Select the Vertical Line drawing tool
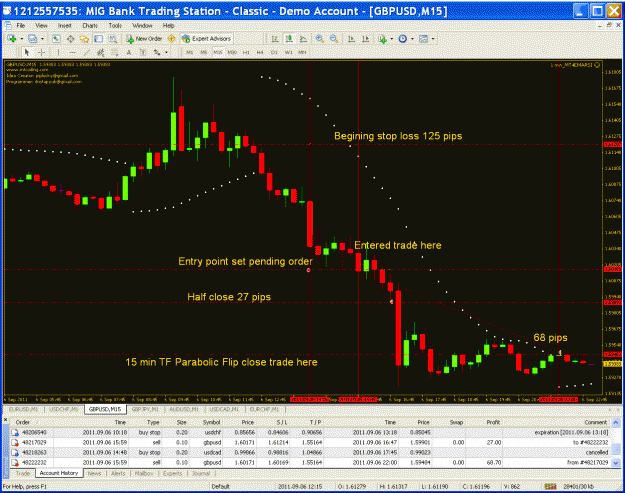Image resolution: width=625 pixels, height=493 pixels. tap(58, 52)
